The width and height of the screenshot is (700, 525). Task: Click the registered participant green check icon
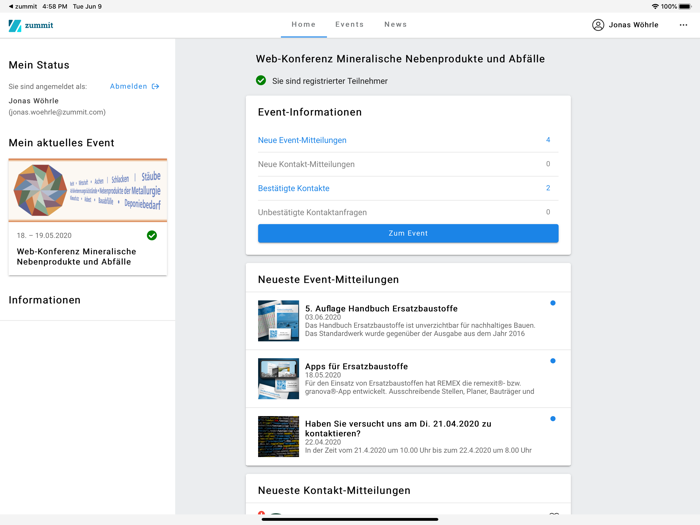coord(261,81)
